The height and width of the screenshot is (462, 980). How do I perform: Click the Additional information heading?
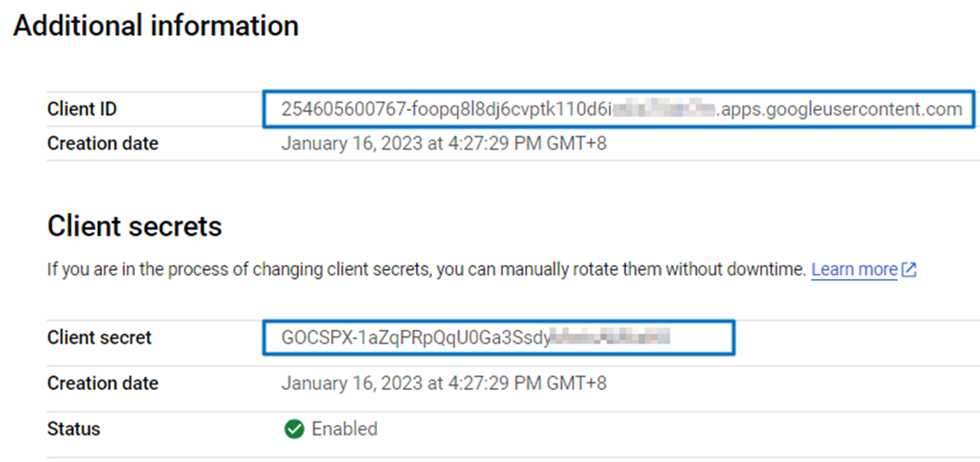pos(155,26)
